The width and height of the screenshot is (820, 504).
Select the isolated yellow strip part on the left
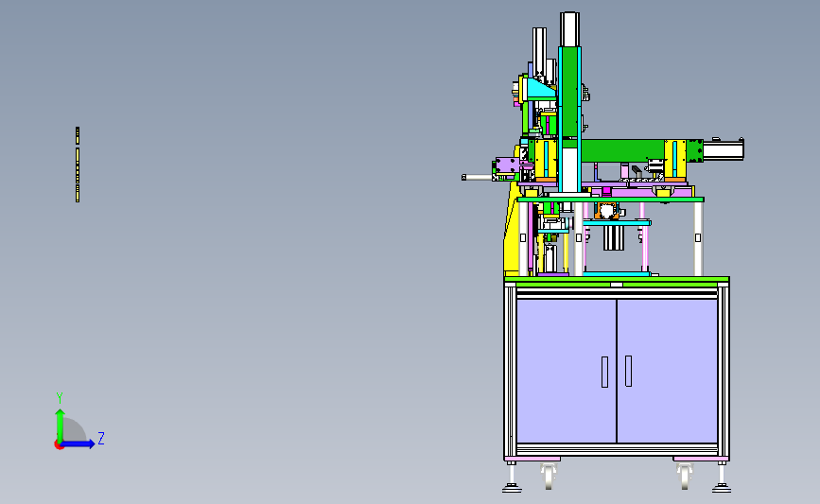78,165
